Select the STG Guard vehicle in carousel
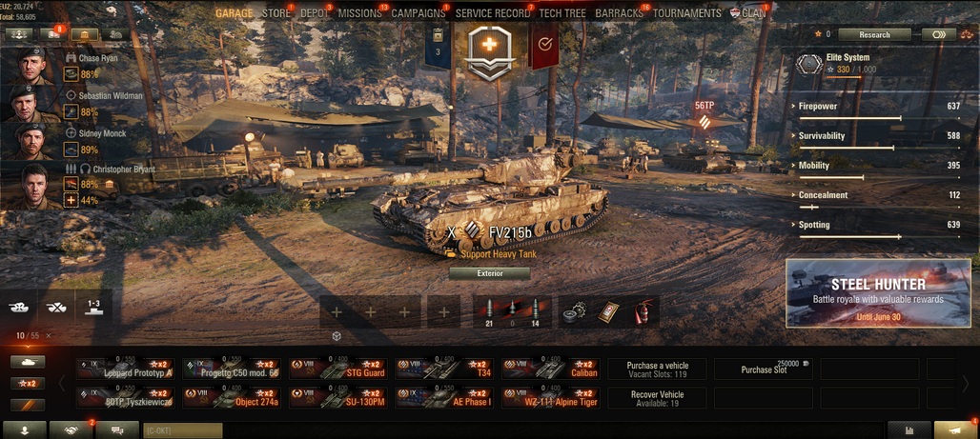 (338, 369)
